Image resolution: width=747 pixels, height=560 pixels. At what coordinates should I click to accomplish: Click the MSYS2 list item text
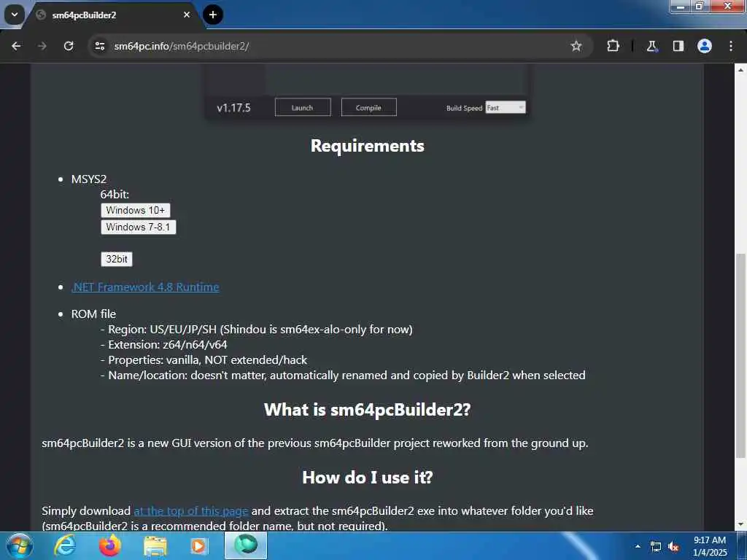(88, 179)
